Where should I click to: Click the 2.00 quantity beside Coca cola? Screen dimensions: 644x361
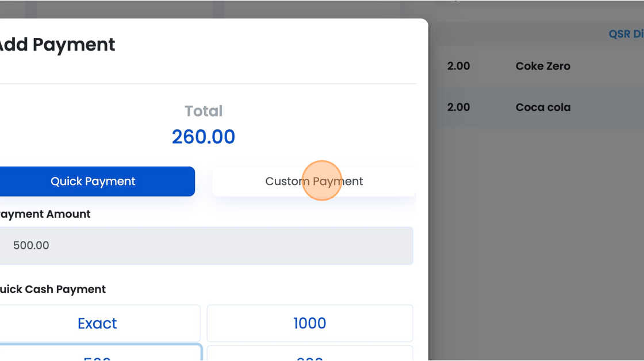458,107
